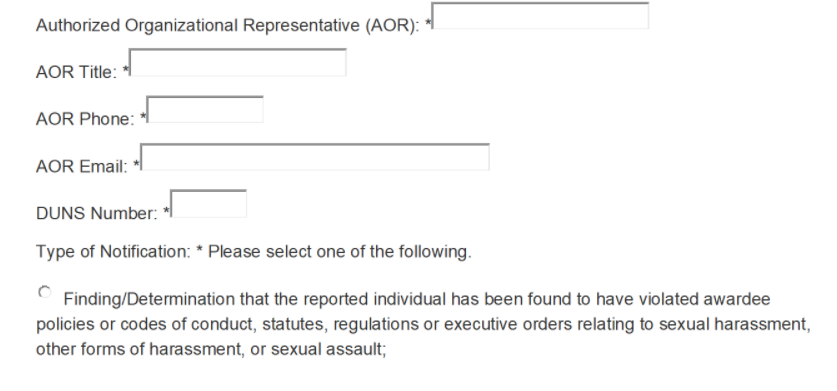Click the required asterisk beside AOR Phone
Screen dimensions: 837x391
click(x=143, y=116)
